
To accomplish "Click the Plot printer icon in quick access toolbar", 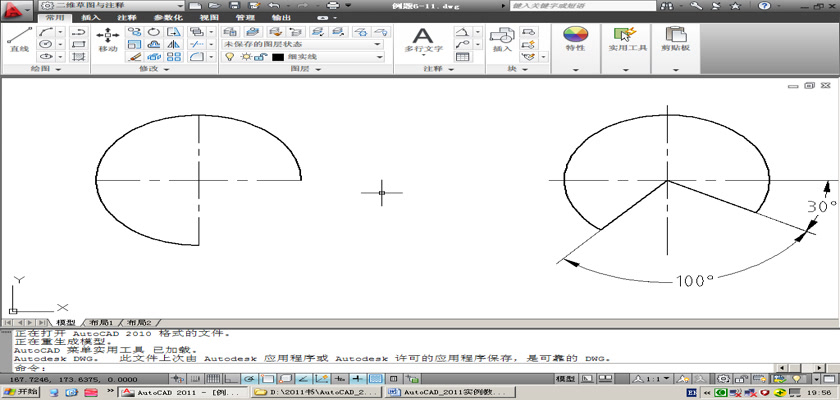I will [333, 5].
